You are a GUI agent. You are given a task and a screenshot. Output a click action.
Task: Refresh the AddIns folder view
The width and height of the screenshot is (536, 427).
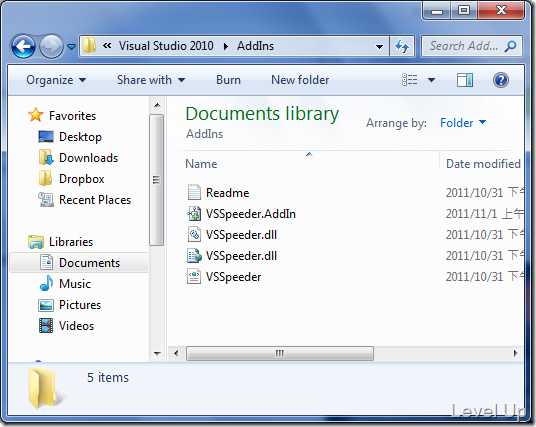[x=402, y=46]
